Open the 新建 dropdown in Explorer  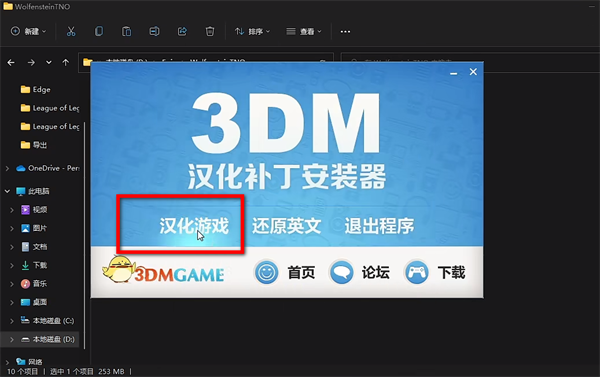(28, 31)
